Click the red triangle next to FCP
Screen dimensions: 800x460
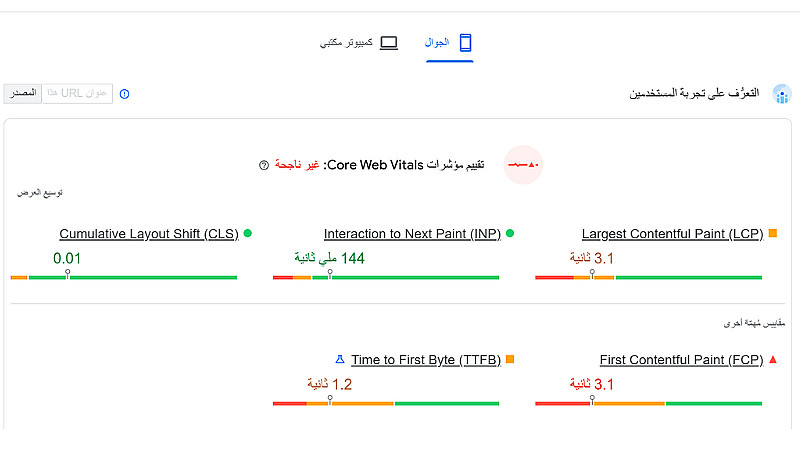click(772, 359)
